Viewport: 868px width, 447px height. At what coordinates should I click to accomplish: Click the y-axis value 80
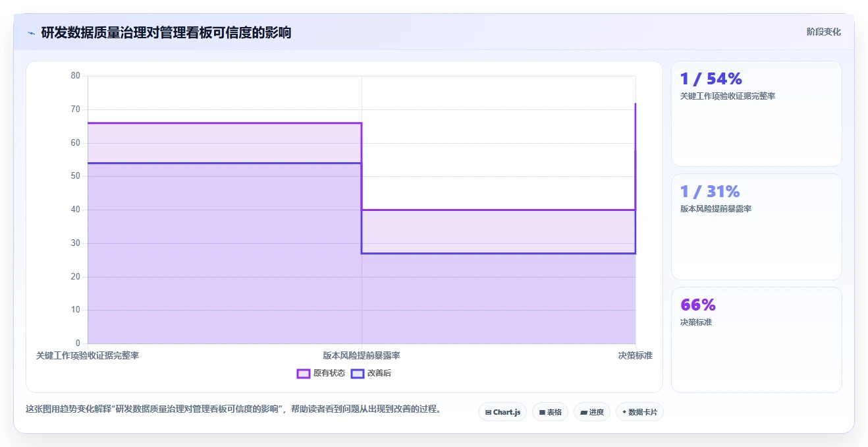coord(75,76)
